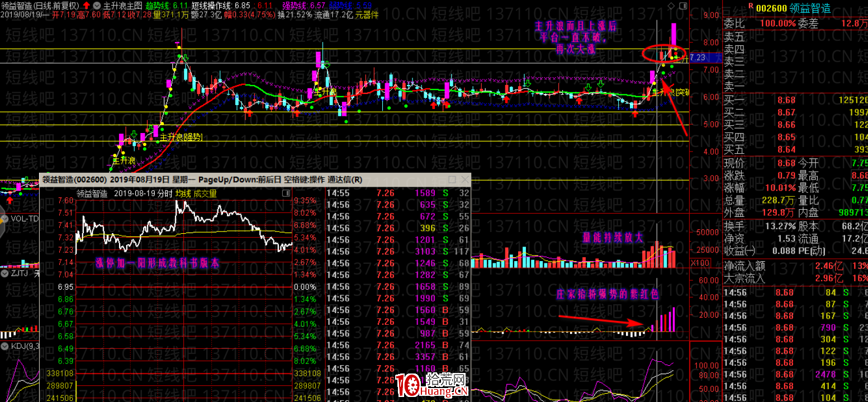The height and width of the screenshot is (402, 868).
Task: Click the 委比 100.00% value
Action: coord(777,23)
